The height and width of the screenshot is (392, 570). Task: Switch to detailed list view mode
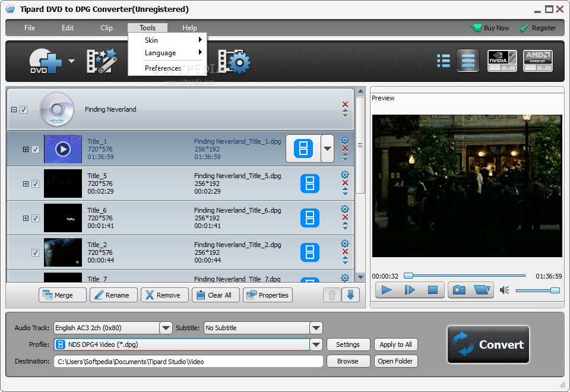468,61
